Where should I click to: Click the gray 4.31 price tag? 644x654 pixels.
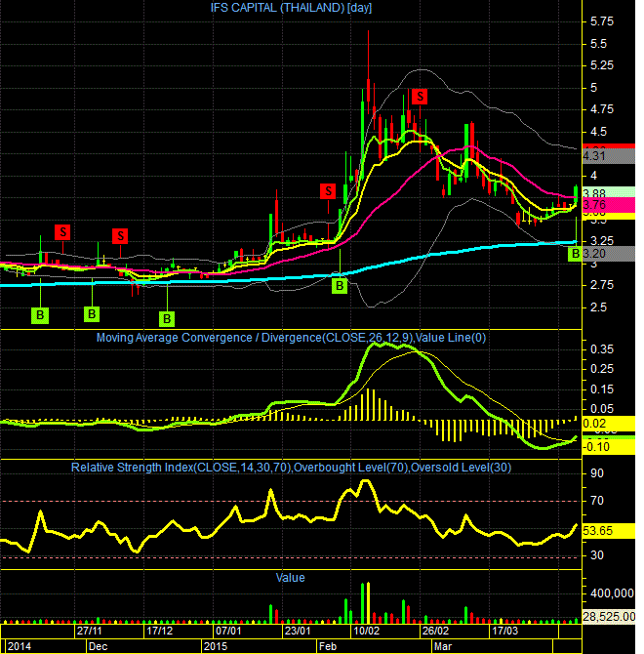(x=608, y=156)
